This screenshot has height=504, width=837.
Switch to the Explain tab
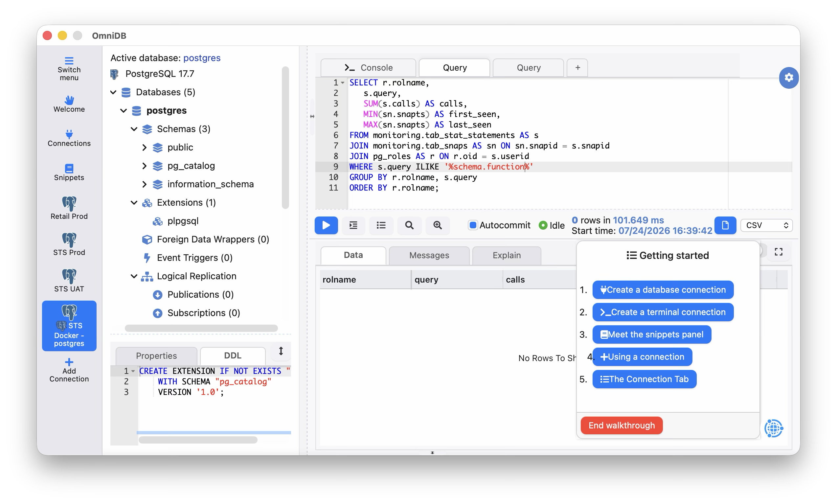pos(506,255)
